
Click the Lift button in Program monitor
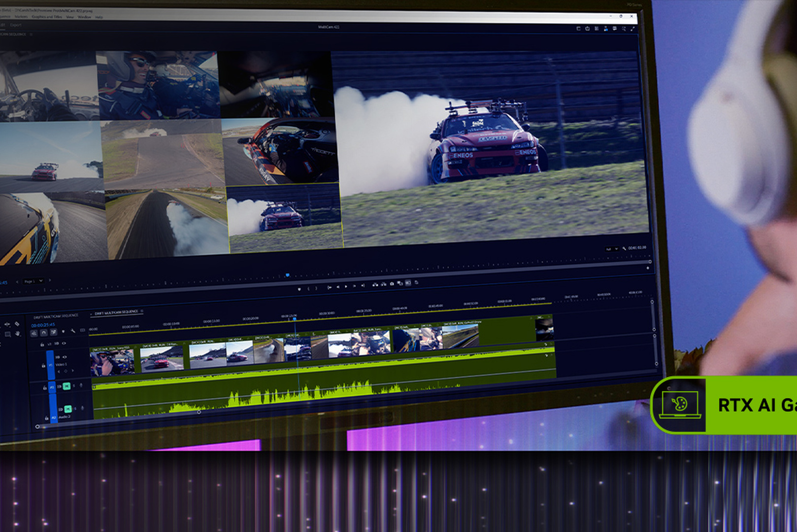click(375, 284)
